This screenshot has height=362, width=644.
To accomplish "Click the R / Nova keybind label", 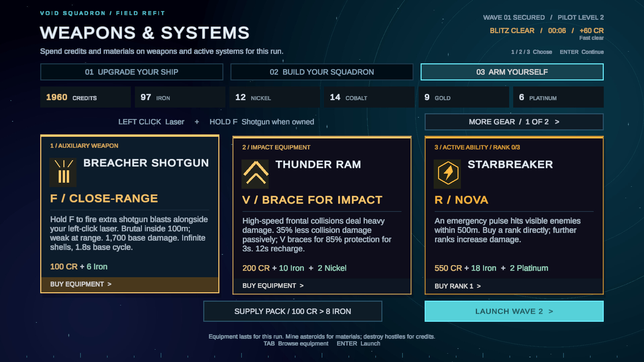I will pyautogui.click(x=461, y=200).
